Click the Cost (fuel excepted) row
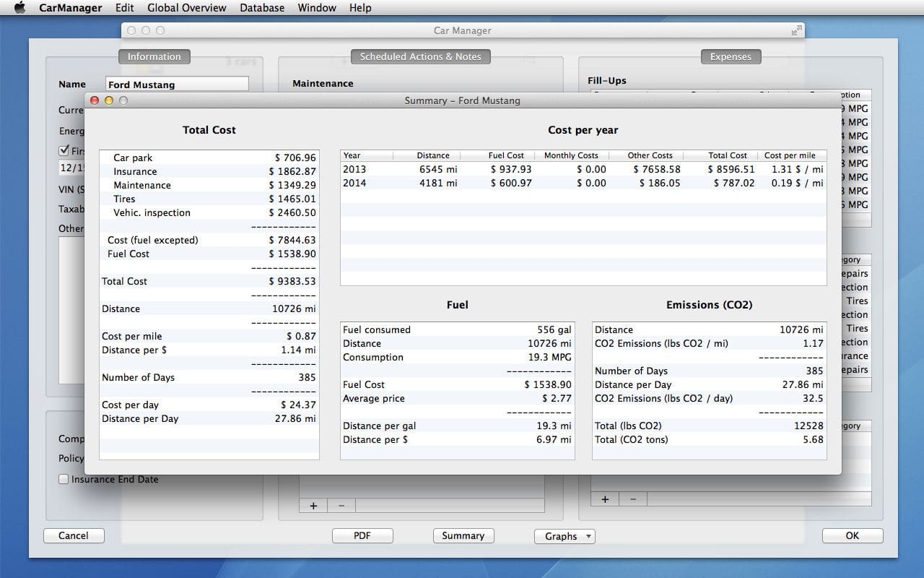Image resolution: width=924 pixels, height=578 pixels. (209, 240)
